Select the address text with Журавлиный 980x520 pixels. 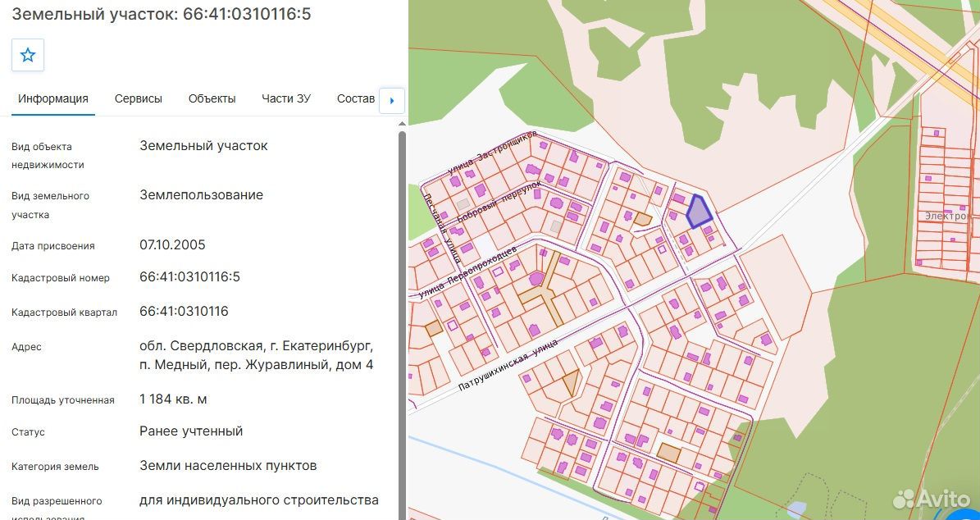(256, 355)
